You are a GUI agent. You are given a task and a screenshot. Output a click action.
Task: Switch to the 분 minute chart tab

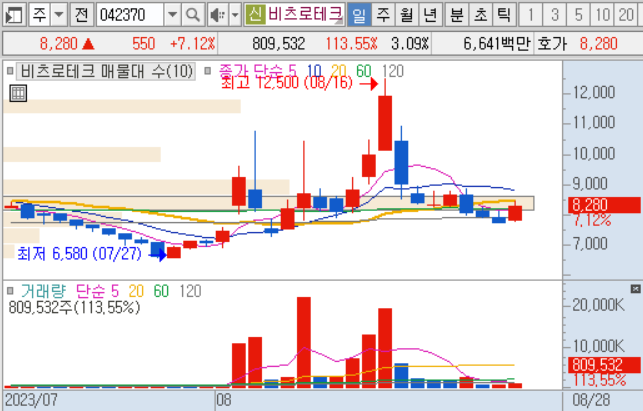(x=457, y=15)
